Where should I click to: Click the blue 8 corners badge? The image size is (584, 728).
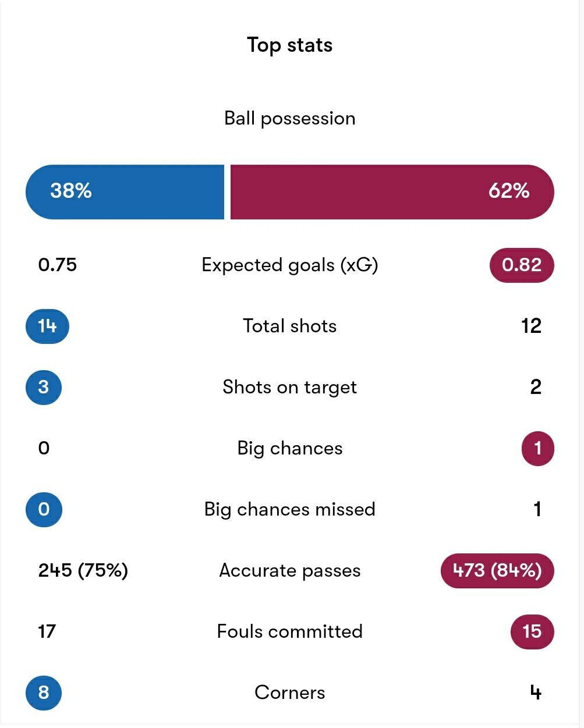click(x=44, y=693)
